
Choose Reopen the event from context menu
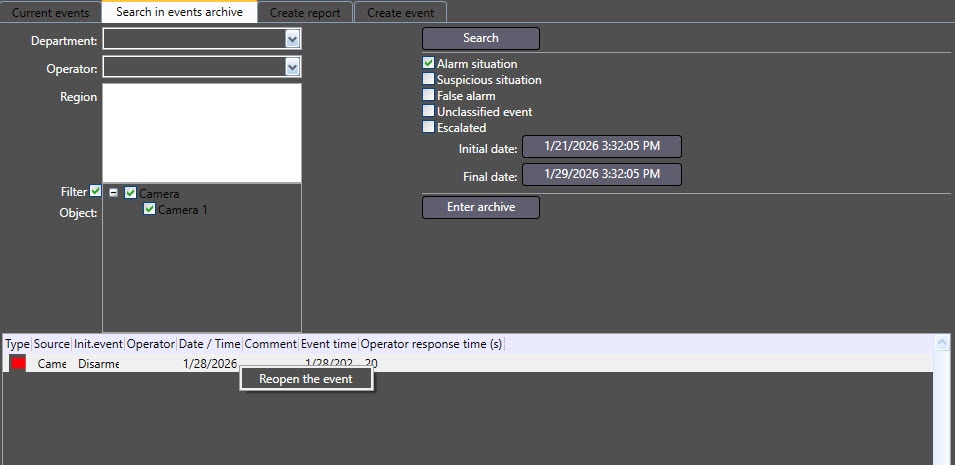[x=306, y=379]
